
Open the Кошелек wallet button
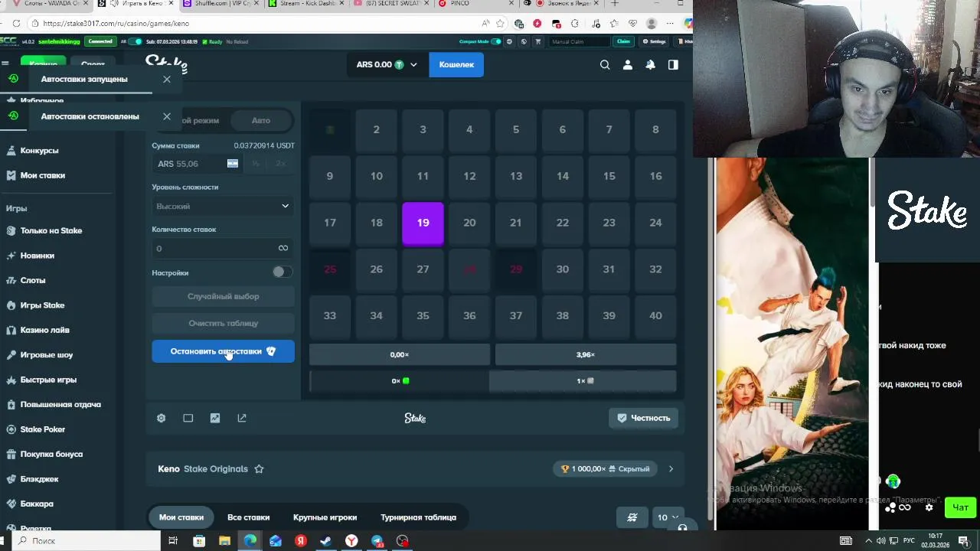(456, 65)
